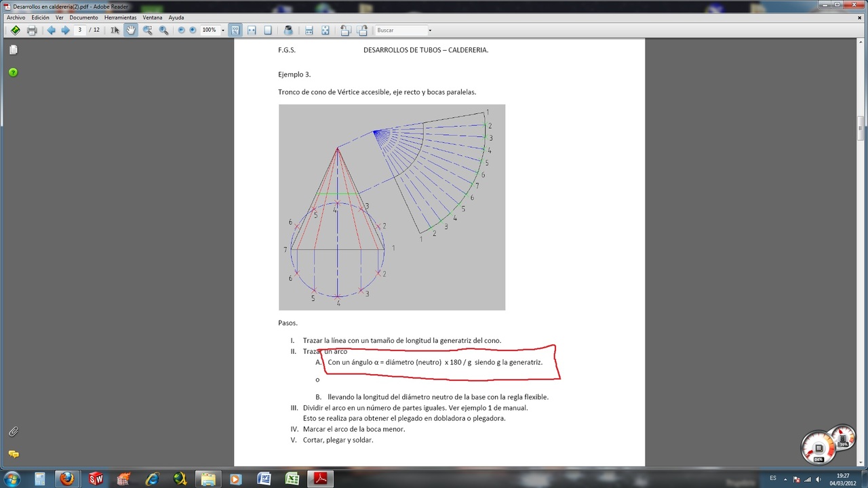This screenshot has width=868, height=488.
Task: Open the Attachments paperclip panel
Action: pyautogui.click(x=13, y=432)
